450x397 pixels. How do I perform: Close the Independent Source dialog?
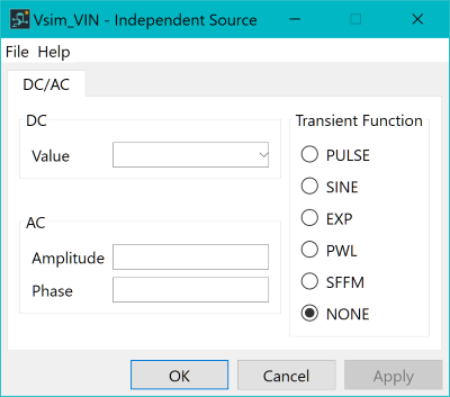pyautogui.click(x=418, y=19)
